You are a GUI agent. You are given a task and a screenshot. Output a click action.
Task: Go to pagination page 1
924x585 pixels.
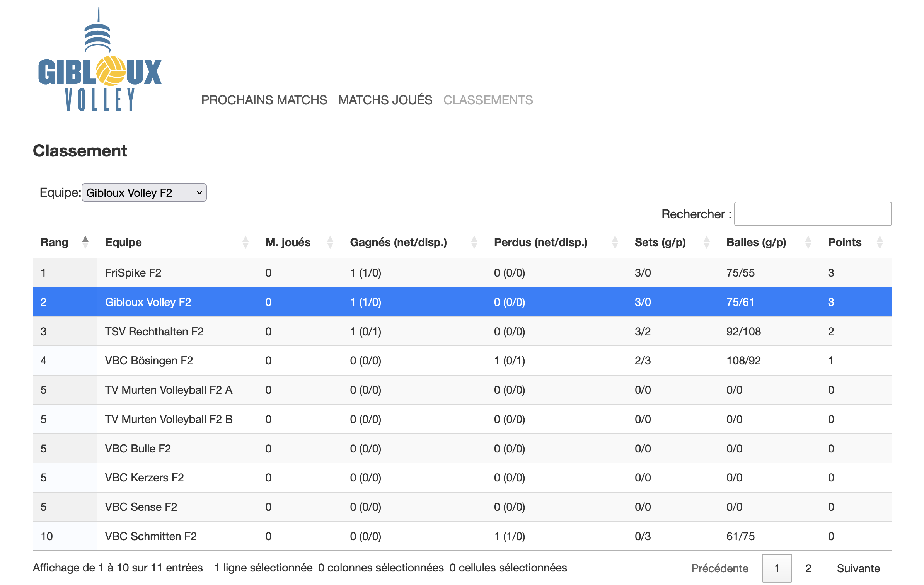coord(777,568)
